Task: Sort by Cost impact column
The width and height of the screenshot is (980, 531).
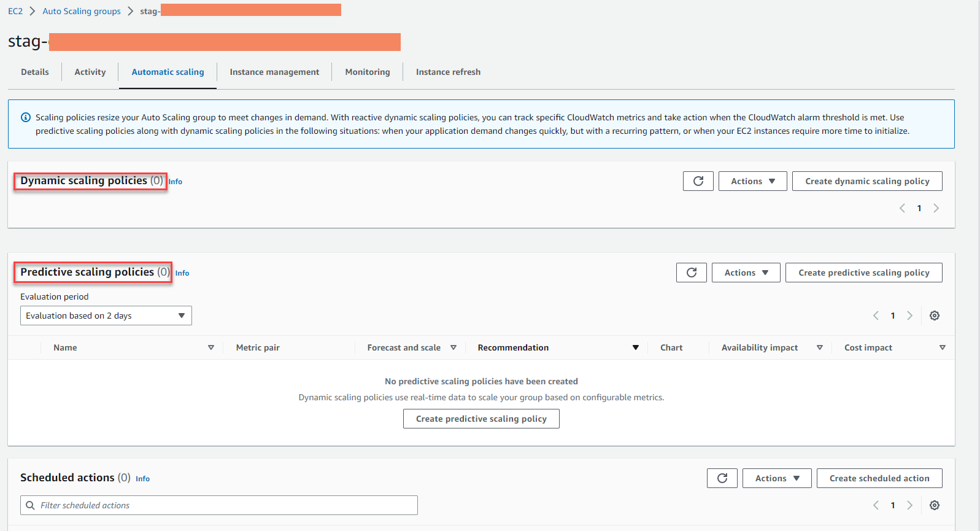Action: (943, 347)
